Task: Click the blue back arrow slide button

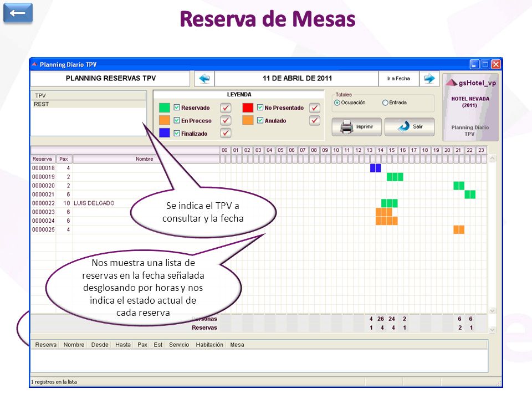Action: coord(18,13)
